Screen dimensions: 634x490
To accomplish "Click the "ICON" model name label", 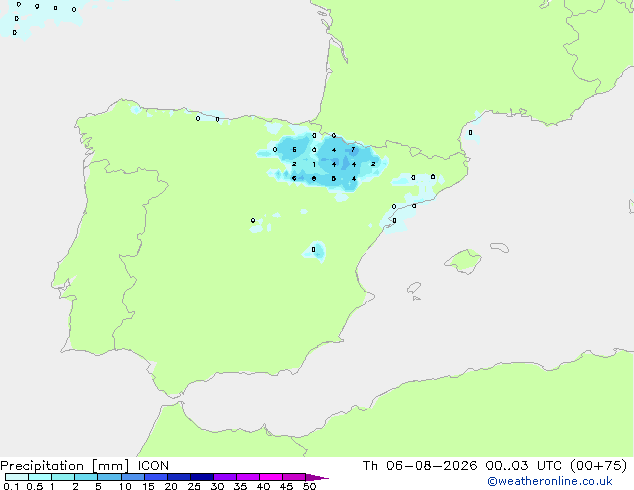I will pos(153,466).
